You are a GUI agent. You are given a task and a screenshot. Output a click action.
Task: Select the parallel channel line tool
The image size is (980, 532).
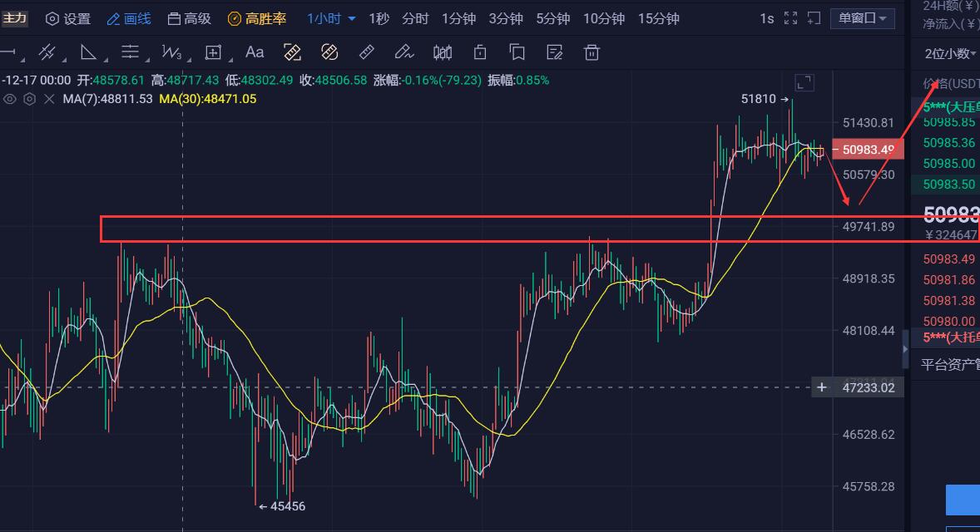click(47, 52)
